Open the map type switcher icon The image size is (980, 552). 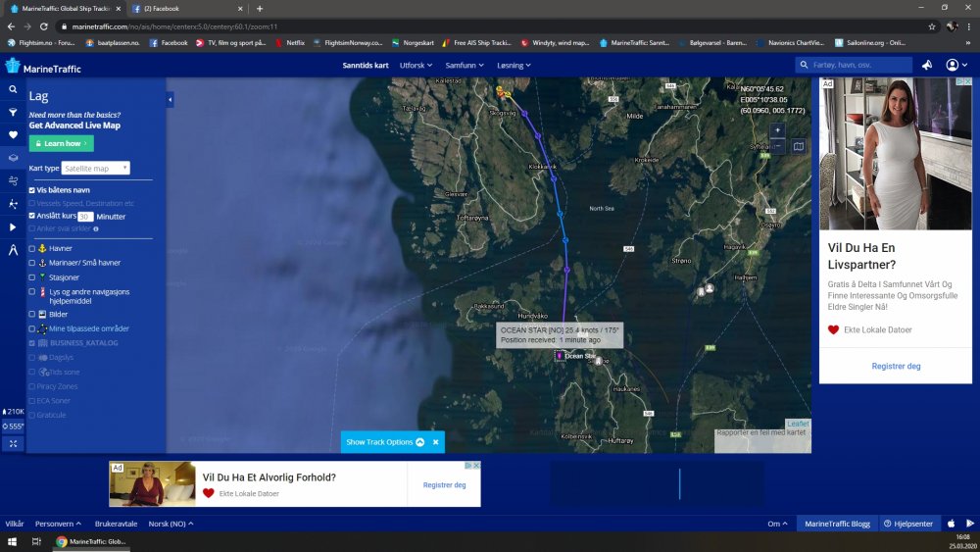(798, 146)
